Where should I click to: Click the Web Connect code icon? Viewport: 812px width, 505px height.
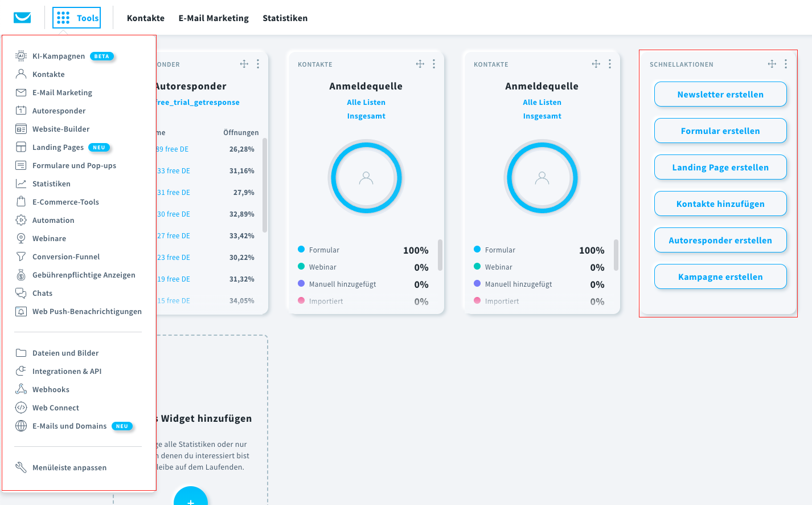click(x=21, y=408)
